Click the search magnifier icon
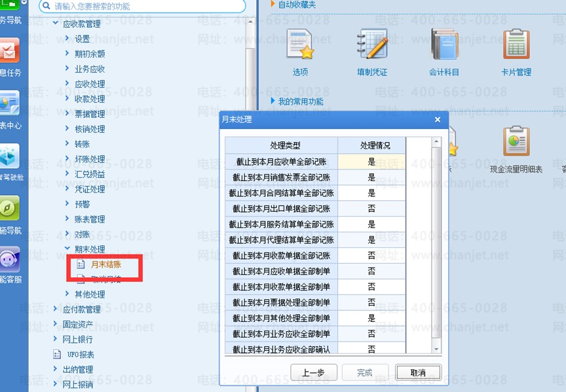Image resolution: width=566 pixels, height=392 pixels. coord(47,6)
